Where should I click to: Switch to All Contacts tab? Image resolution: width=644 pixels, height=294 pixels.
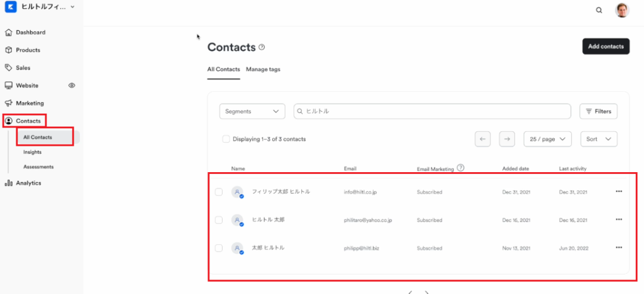223,69
